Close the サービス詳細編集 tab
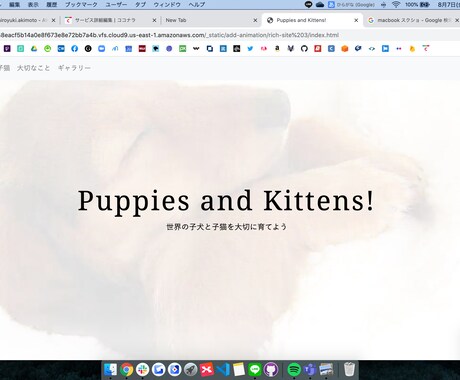Screen dimensions: 460x380 click(154, 20)
